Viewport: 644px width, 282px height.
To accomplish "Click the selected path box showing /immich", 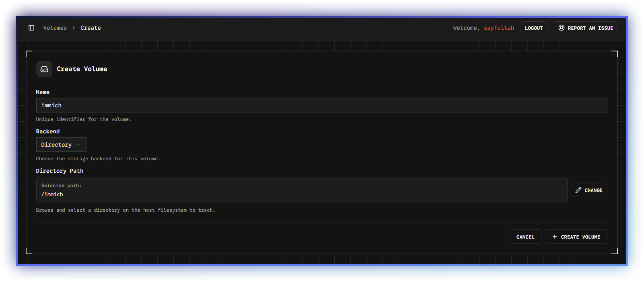I will coord(301,190).
